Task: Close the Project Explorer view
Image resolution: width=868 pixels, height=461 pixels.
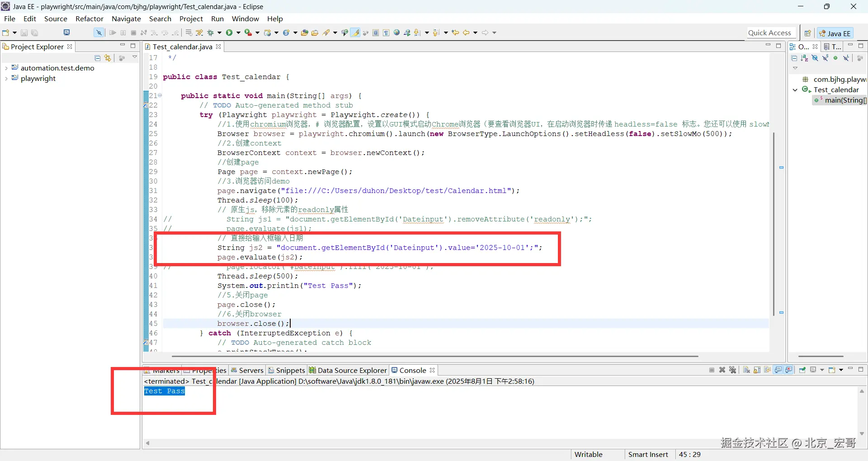Action: pyautogui.click(x=70, y=47)
